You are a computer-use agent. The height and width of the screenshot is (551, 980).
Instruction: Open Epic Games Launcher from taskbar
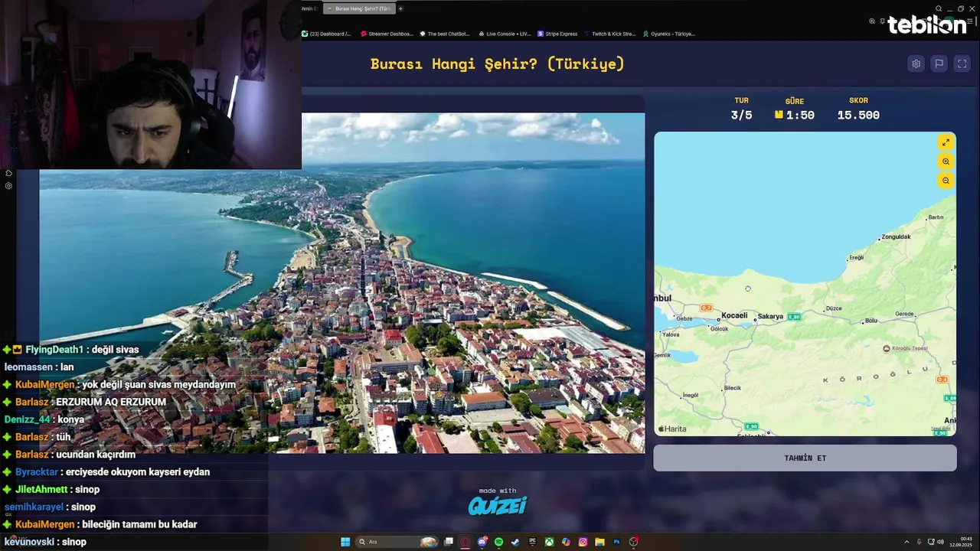click(x=532, y=542)
